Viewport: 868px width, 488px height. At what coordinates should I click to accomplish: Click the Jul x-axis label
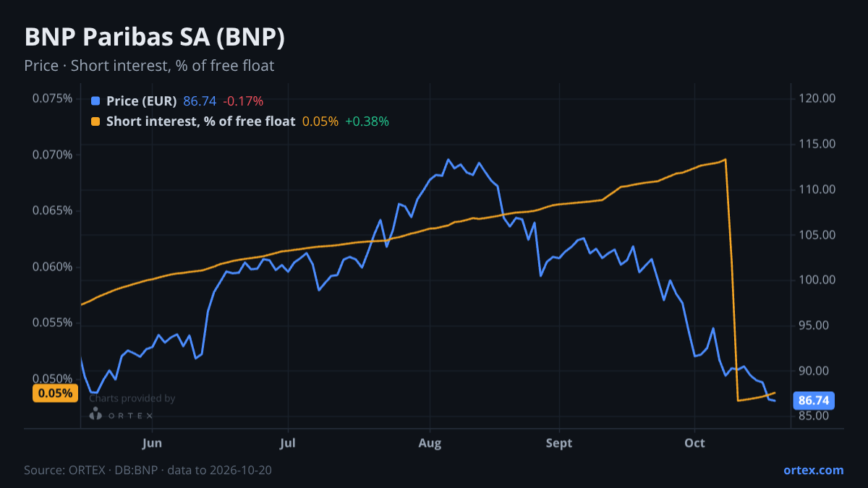tap(288, 442)
